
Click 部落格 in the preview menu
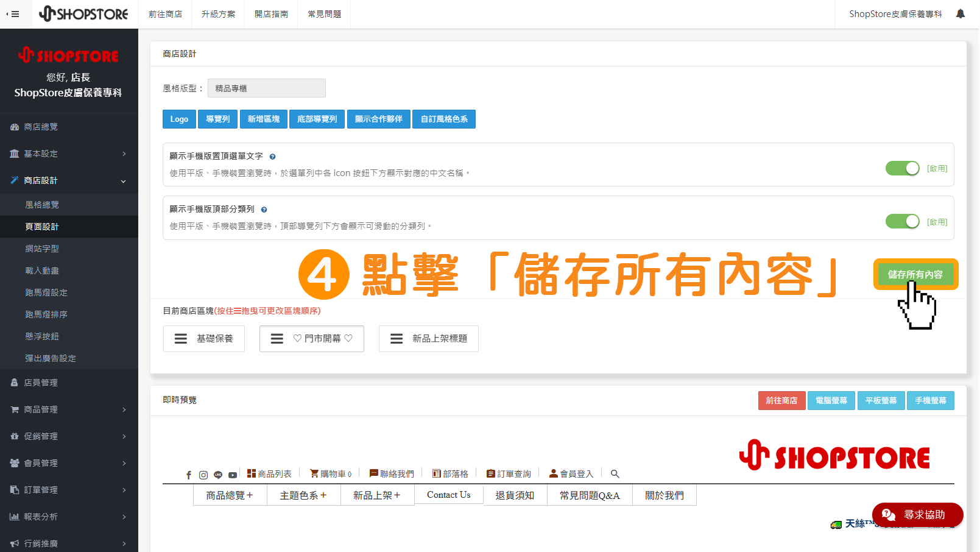[x=450, y=473]
